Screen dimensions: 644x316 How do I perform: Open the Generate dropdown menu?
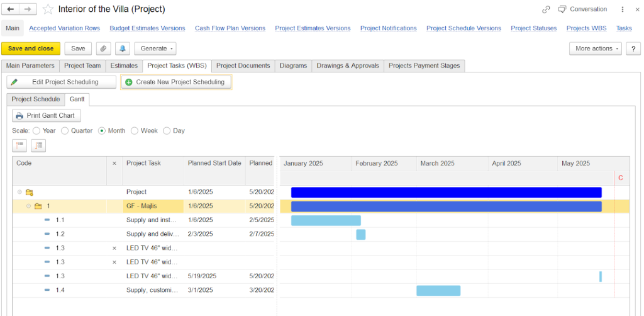[x=155, y=48]
